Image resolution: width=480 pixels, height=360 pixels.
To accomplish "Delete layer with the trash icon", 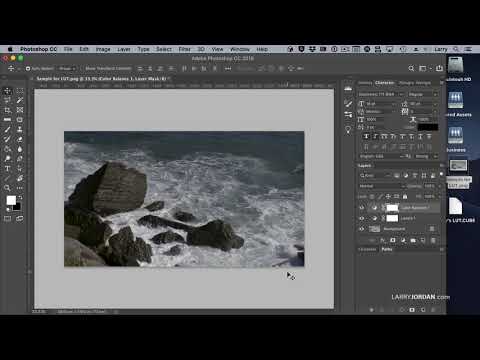I will click(433, 240).
